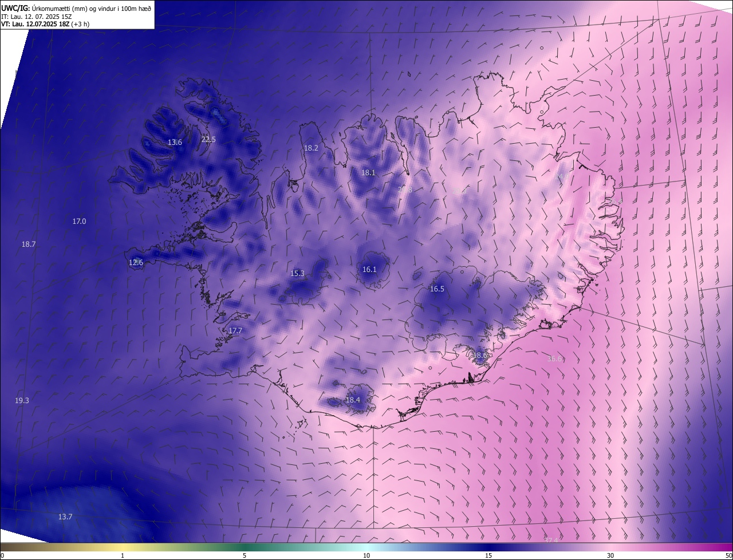Click the 18.6 value near southeast coast
Viewport: 733px width, 560px height.
480,356
